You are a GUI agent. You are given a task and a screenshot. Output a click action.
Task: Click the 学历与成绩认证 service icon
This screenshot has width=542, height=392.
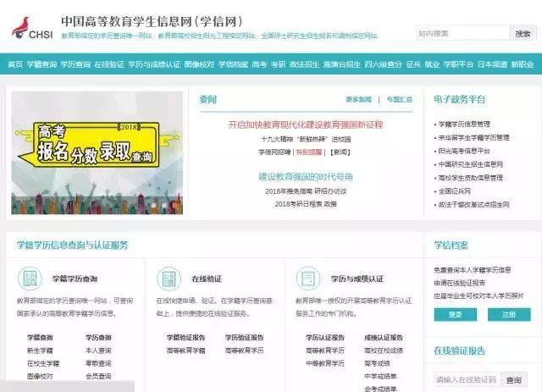[x=308, y=279]
